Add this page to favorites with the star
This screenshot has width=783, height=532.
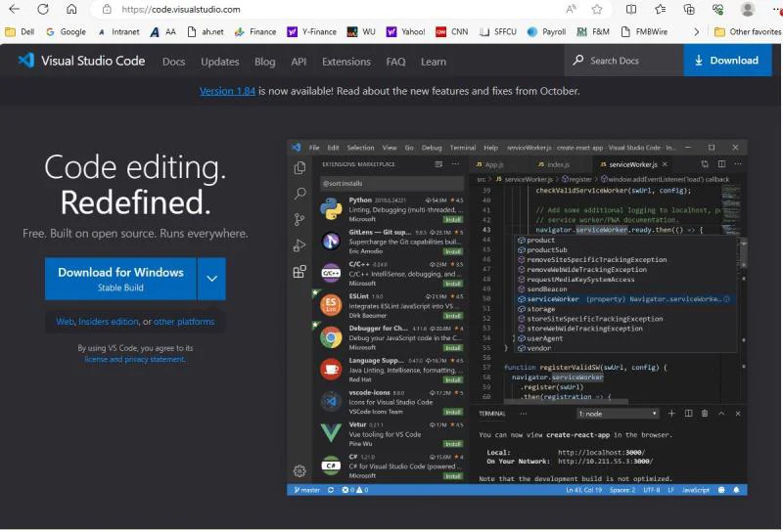click(x=597, y=9)
